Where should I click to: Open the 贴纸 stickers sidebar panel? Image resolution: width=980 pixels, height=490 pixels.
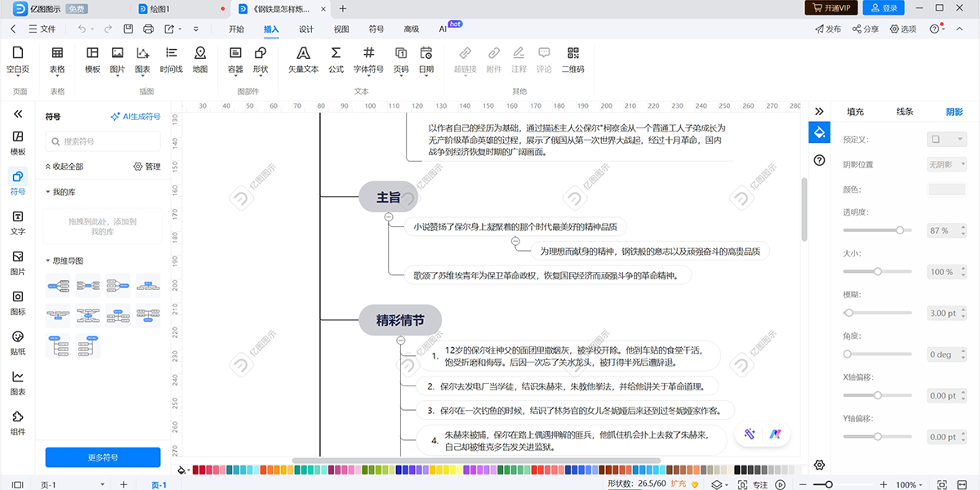click(x=18, y=342)
